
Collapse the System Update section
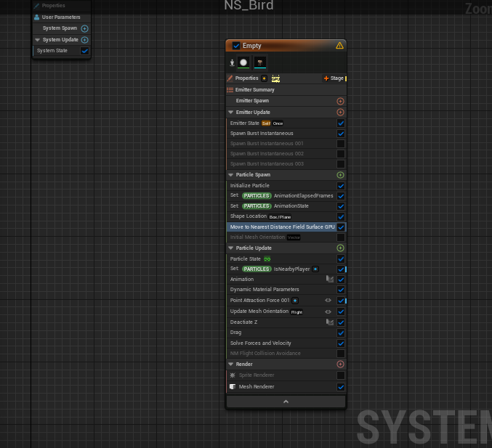click(x=38, y=40)
